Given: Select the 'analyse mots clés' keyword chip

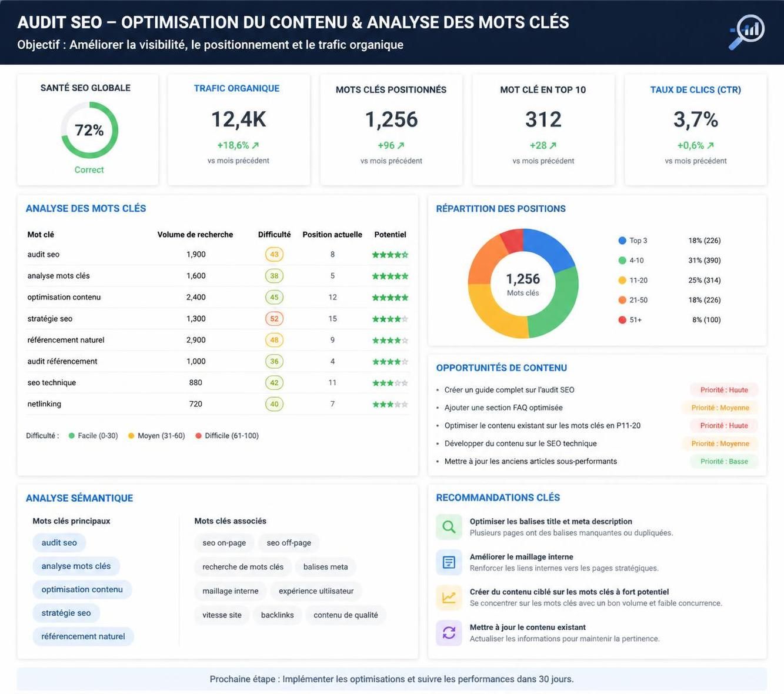Looking at the screenshot, I should [76, 566].
